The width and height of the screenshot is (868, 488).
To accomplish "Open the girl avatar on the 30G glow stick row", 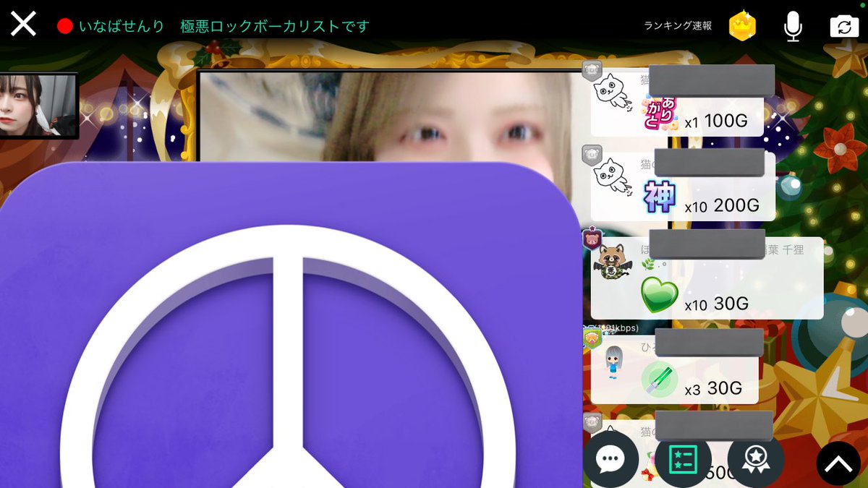I will pyautogui.click(x=612, y=364).
